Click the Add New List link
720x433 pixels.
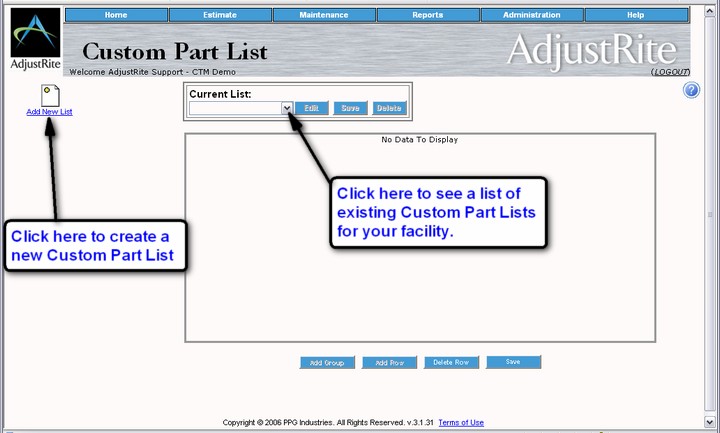click(x=50, y=112)
